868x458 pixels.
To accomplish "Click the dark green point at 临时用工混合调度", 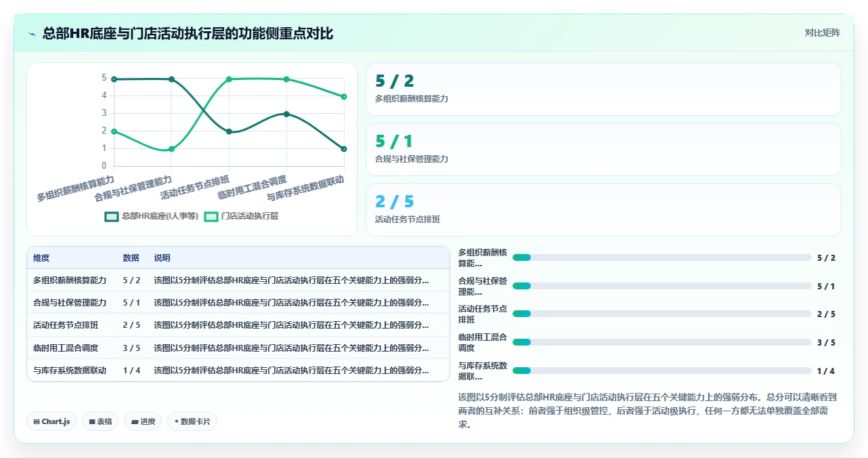I will coord(286,114).
